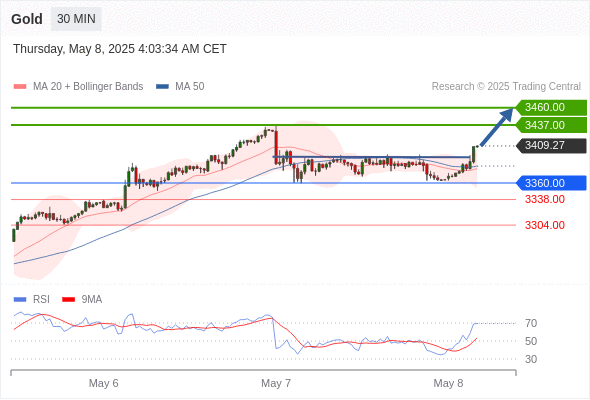Image resolution: width=590 pixels, height=400 pixels.
Task: Toggle the MA 20 + Bollinger Bands legend label
Action: tap(88, 87)
